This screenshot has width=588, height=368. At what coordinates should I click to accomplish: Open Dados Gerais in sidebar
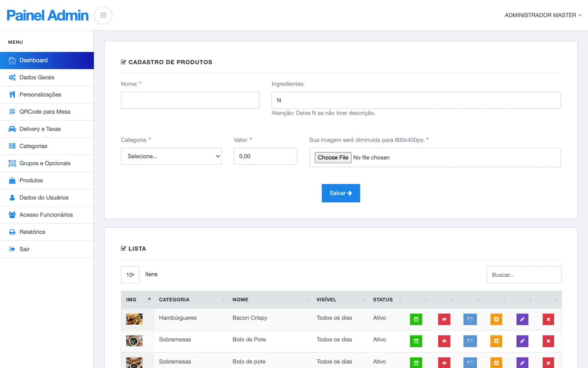coord(47,77)
